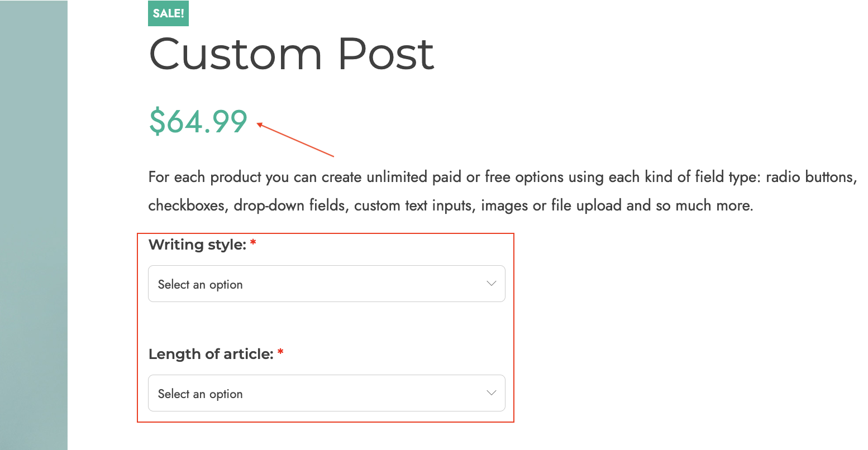Select placeholder text in Length of article field
Viewport: 868px width, 450px height.
tap(200, 394)
